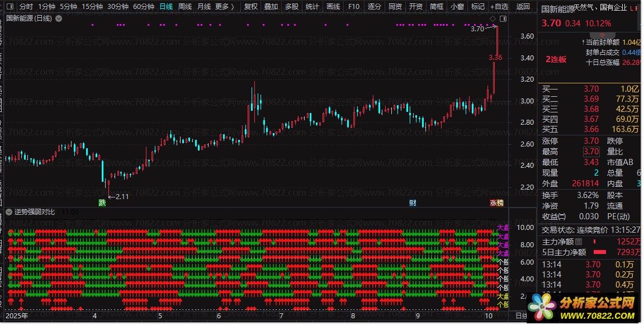Click the 跌 marker below the chart
This screenshot has height=325, width=644.
(x=102, y=202)
